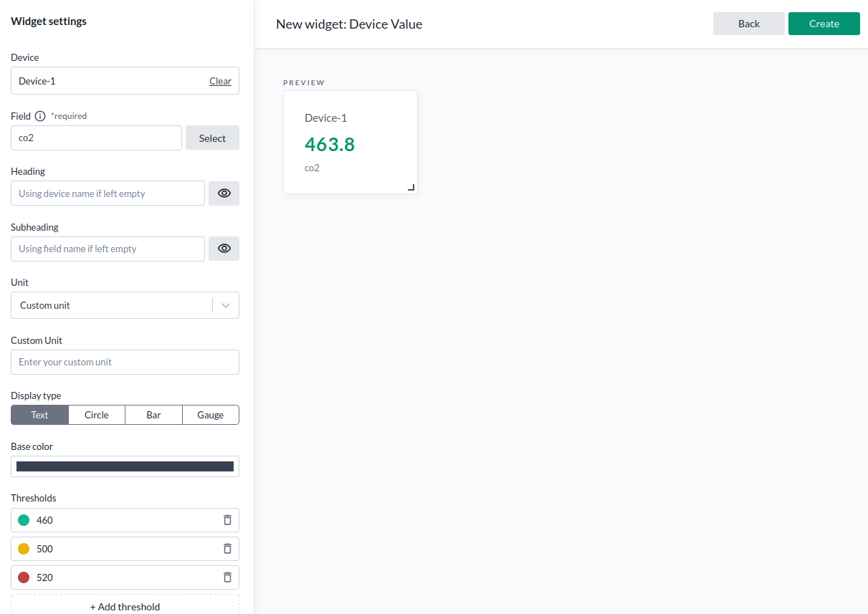Click the Back button
Viewport: 868px width, 614px height.
pyautogui.click(x=748, y=23)
